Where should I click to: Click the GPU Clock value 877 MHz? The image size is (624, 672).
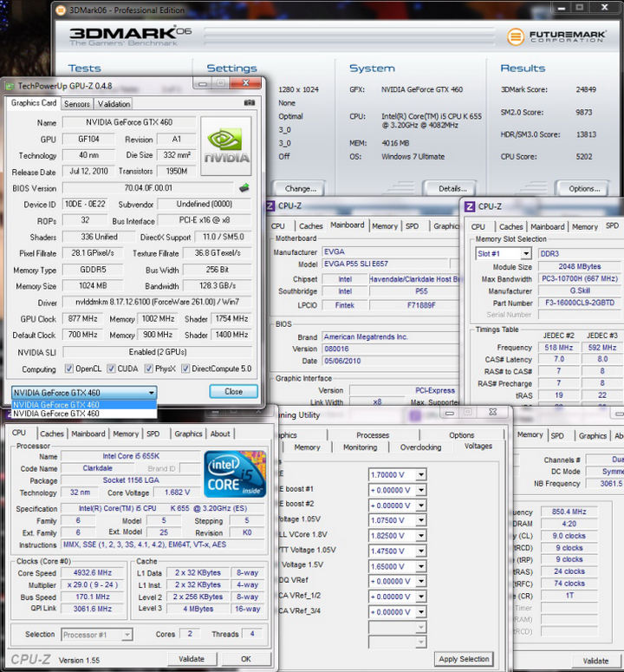(x=83, y=318)
